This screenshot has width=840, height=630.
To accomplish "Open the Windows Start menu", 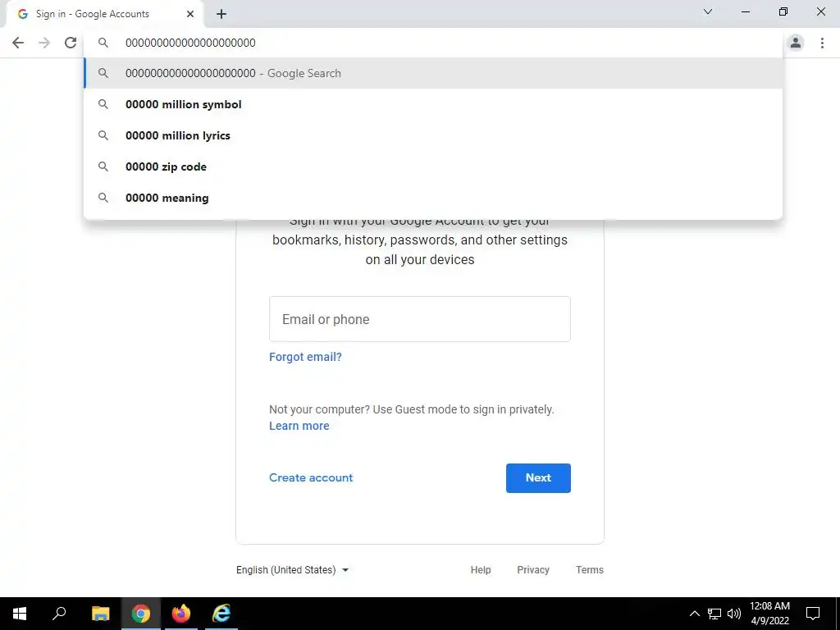I will [x=20, y=614].
